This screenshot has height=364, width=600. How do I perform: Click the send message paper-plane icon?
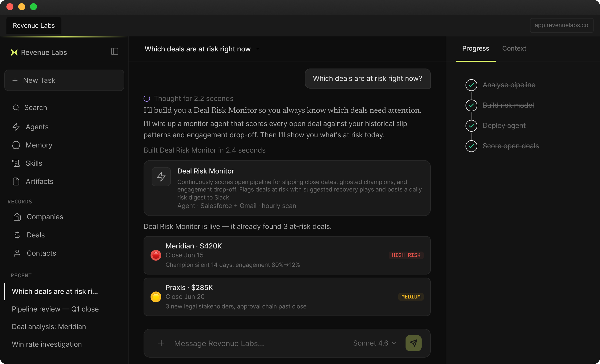point(413,343)
